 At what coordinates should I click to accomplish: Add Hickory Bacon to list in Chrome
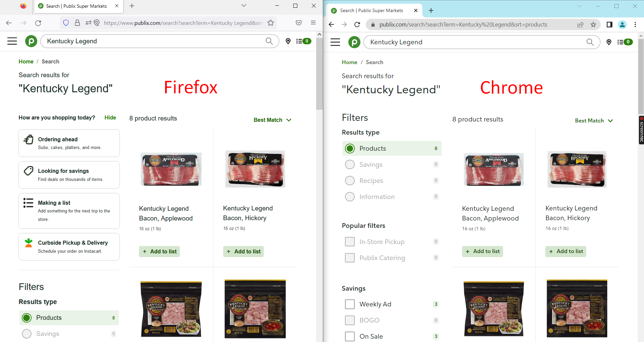click(566, 251)
